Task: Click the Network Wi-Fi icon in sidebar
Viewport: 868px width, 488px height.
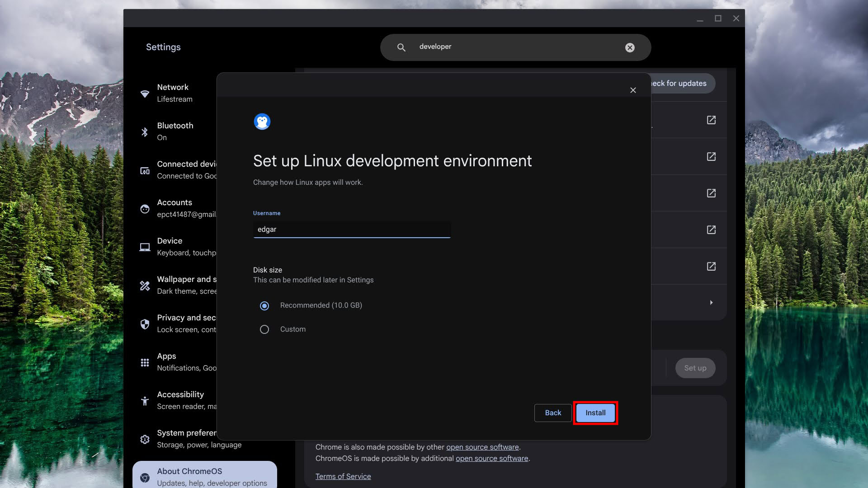Action: (145, 94)
